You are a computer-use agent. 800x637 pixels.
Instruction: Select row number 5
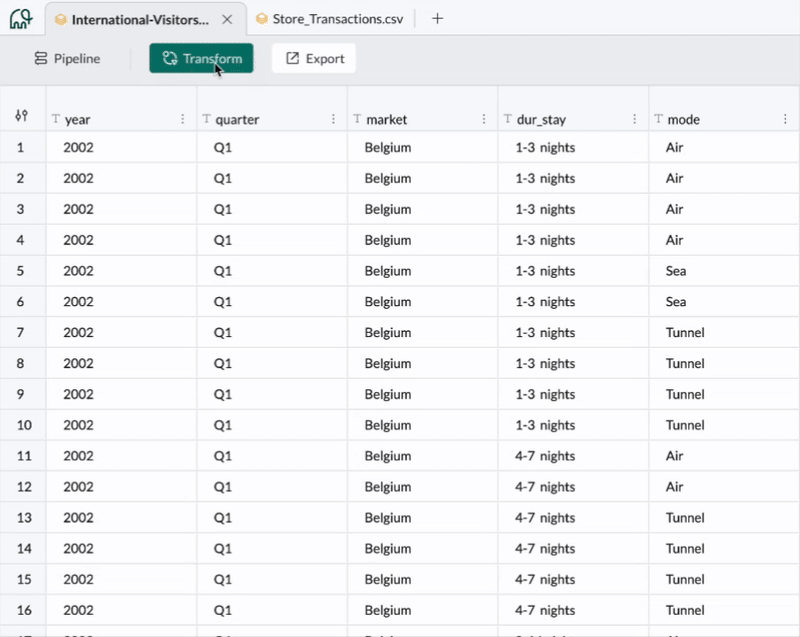click(x=21, y=271)
